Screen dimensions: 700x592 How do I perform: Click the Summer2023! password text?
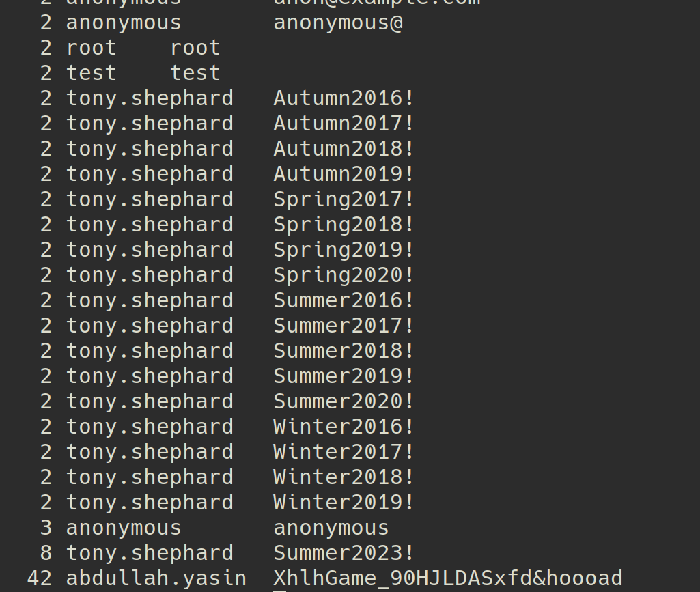[x=344, y=553]
